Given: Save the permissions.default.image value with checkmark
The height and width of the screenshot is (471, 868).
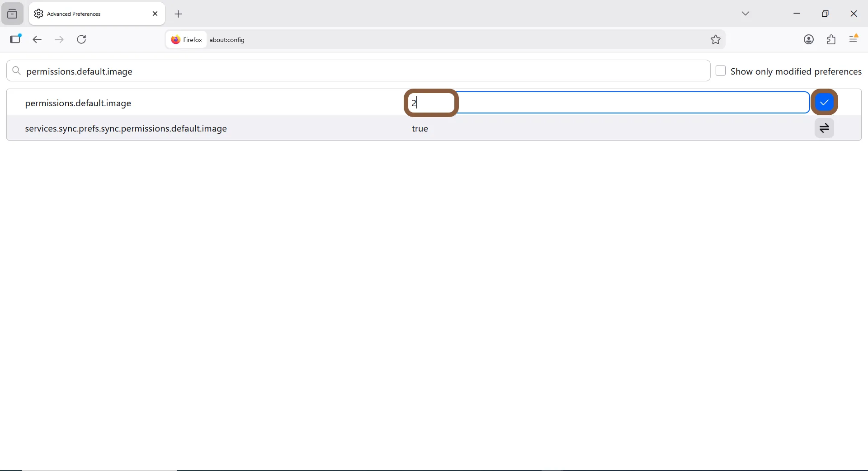Looking at the screenshot, I should [825, 103].
